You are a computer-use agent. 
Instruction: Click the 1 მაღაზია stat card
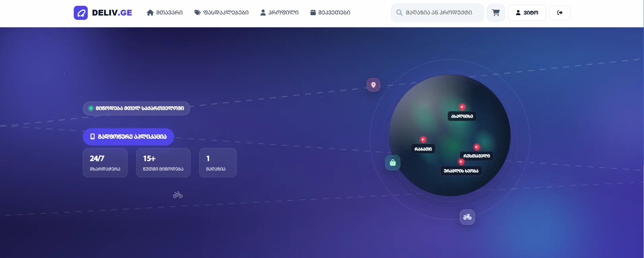click(x=218, y=163)
